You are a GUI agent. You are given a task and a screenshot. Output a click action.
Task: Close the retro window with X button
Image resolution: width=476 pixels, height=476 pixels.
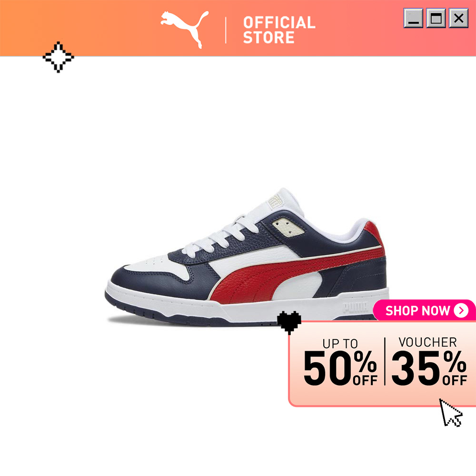(458, 18)
